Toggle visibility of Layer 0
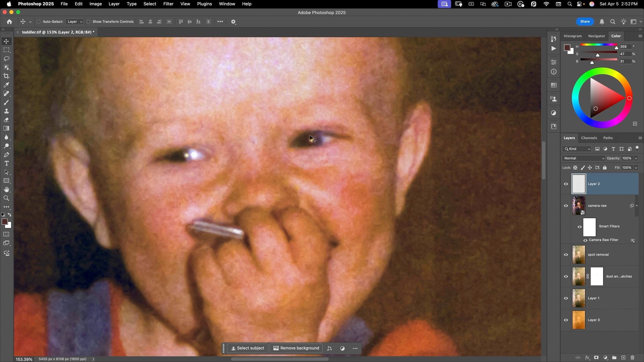The width and height of the screenshot is (644, 362). pos(566,320)
